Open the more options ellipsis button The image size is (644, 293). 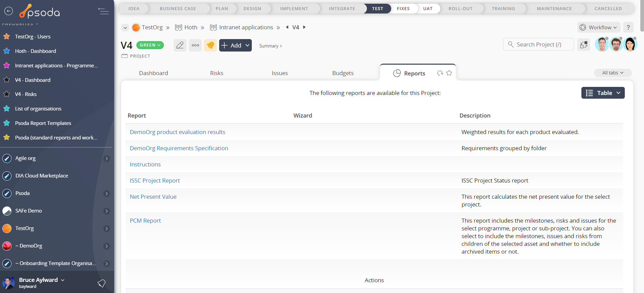tap(195, 45)
